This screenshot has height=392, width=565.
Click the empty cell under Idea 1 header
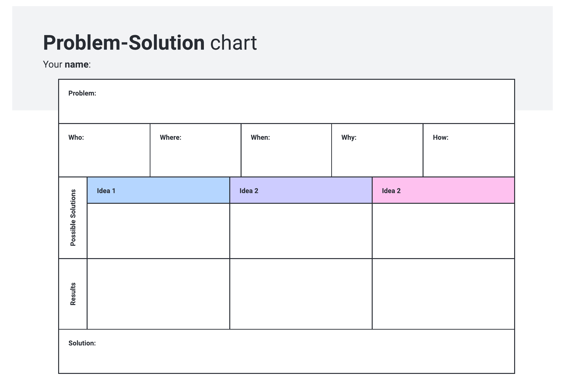(x=158, y=231)
